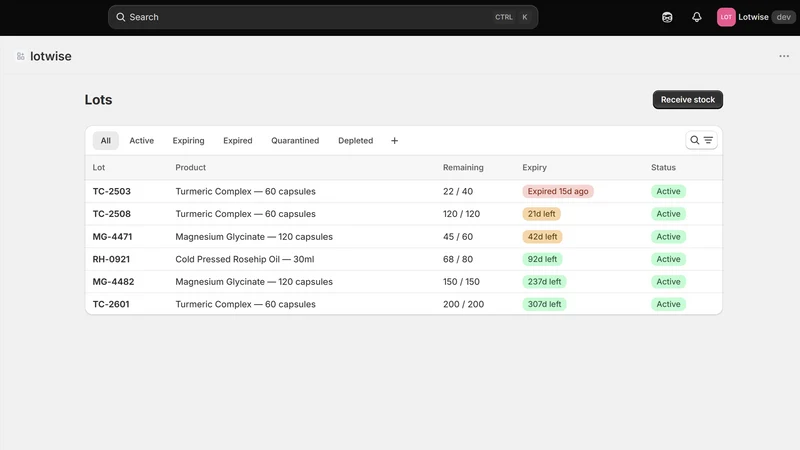
Task: Open lot MG-4482
Action: click(113, 282)
